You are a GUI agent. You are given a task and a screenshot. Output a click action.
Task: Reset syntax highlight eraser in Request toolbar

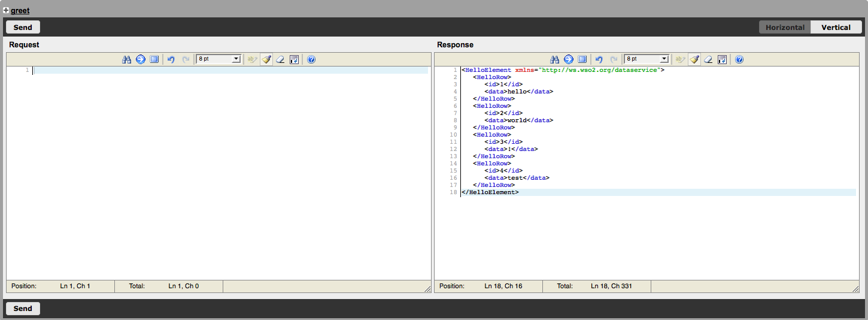click(x=280, y=59)
